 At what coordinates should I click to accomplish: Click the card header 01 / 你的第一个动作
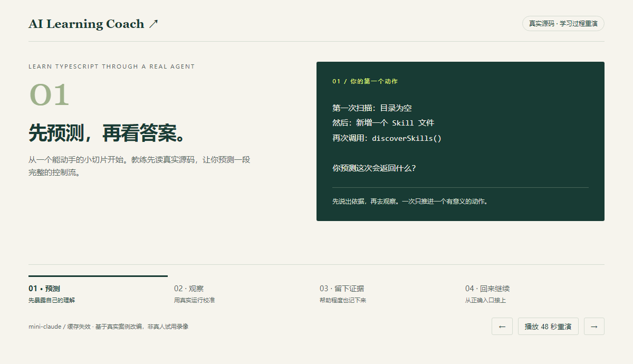tap(365, 81)
